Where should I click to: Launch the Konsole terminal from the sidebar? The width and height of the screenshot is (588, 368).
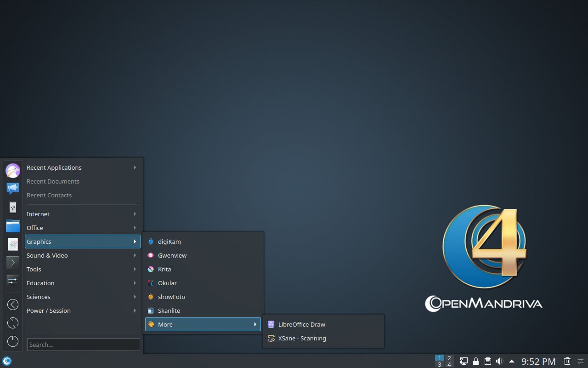pyautogui.click(x=12, y=263)
